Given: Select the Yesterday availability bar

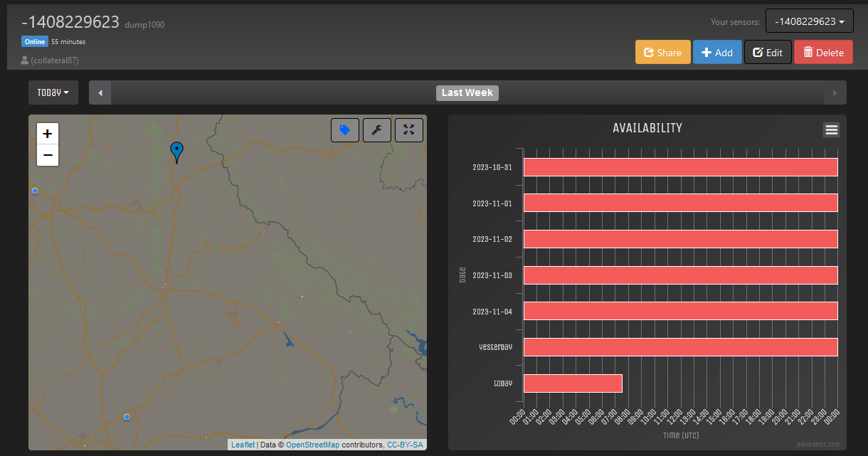Looking at the screenshot, I should (x=681, y=347).
